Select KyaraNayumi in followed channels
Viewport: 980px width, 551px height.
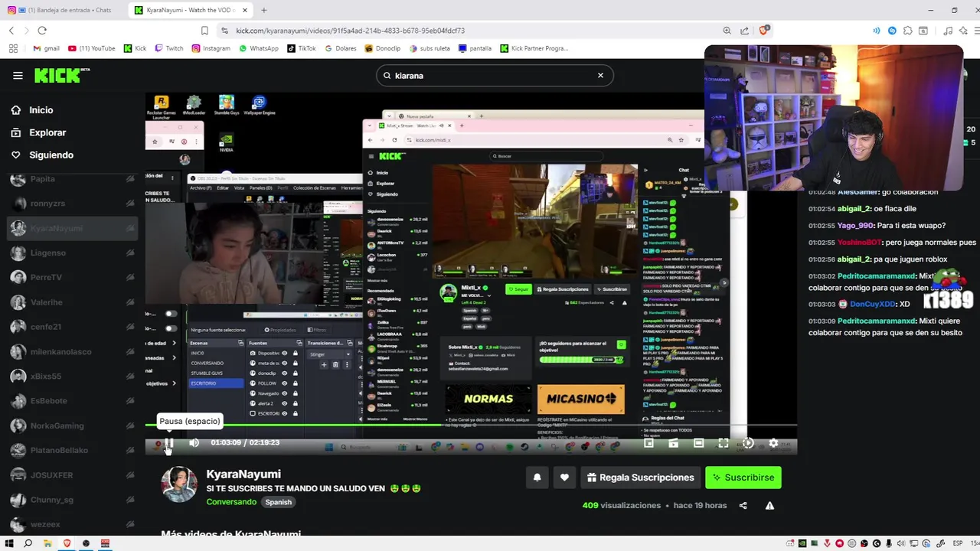(73, 228)
